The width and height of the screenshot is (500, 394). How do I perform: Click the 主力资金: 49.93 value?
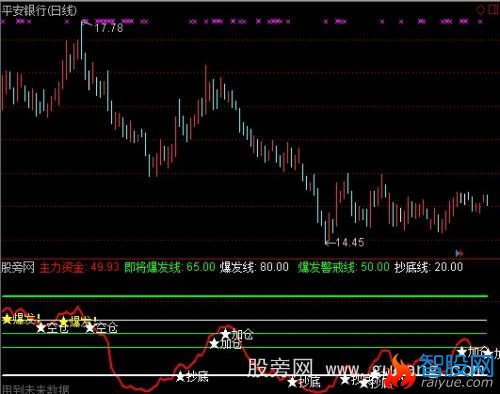(x=79, y=267)
